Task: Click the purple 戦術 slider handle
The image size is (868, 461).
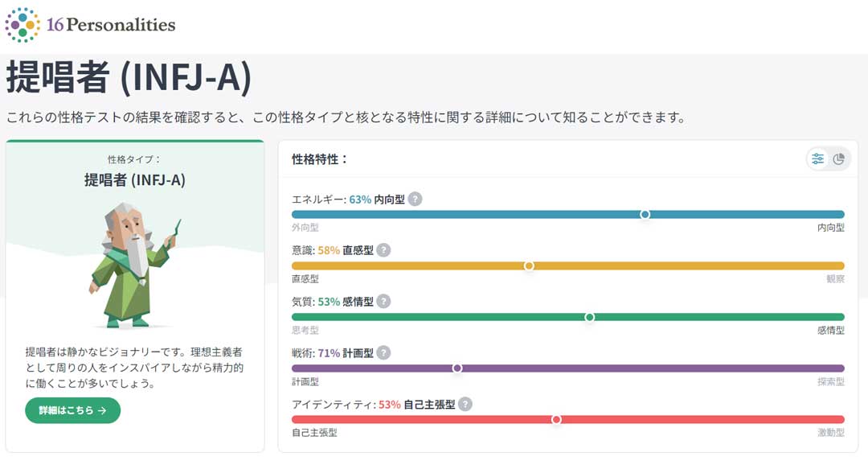Action: pos(457,368)
